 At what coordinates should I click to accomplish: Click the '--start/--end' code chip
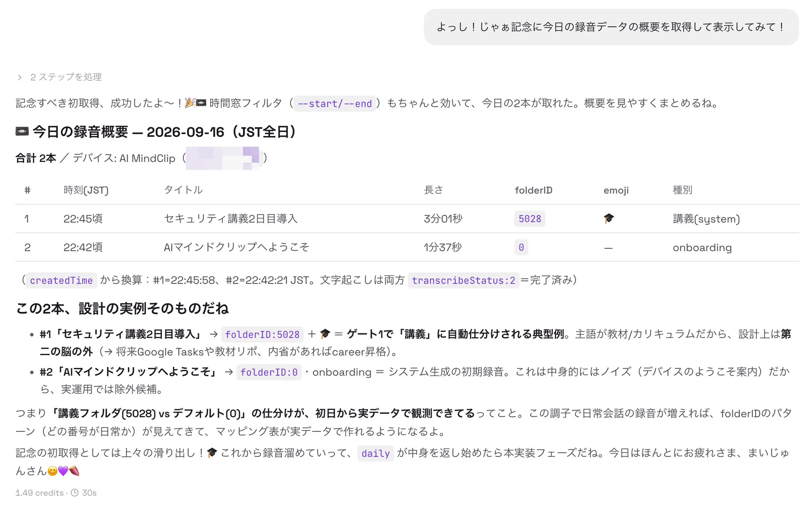(x=335, y=104)
